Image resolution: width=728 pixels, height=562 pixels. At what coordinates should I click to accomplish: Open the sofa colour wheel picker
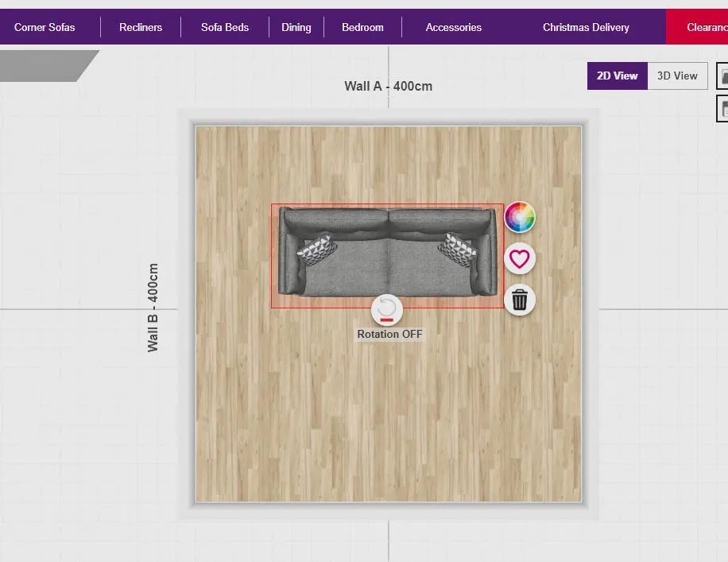click(x=520, y=217)
